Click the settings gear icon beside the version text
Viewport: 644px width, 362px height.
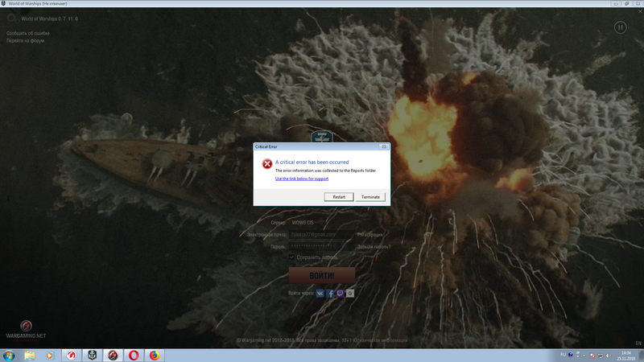click(x=11, y=18)
